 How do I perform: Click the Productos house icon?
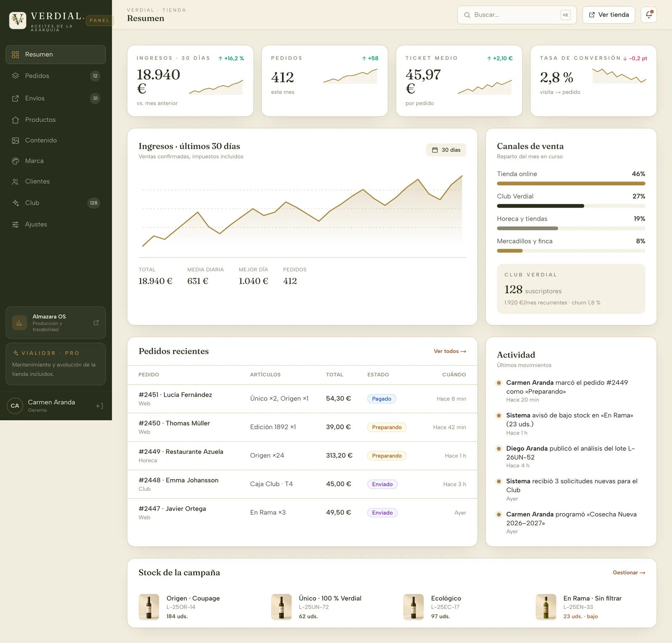coord(16,120)
